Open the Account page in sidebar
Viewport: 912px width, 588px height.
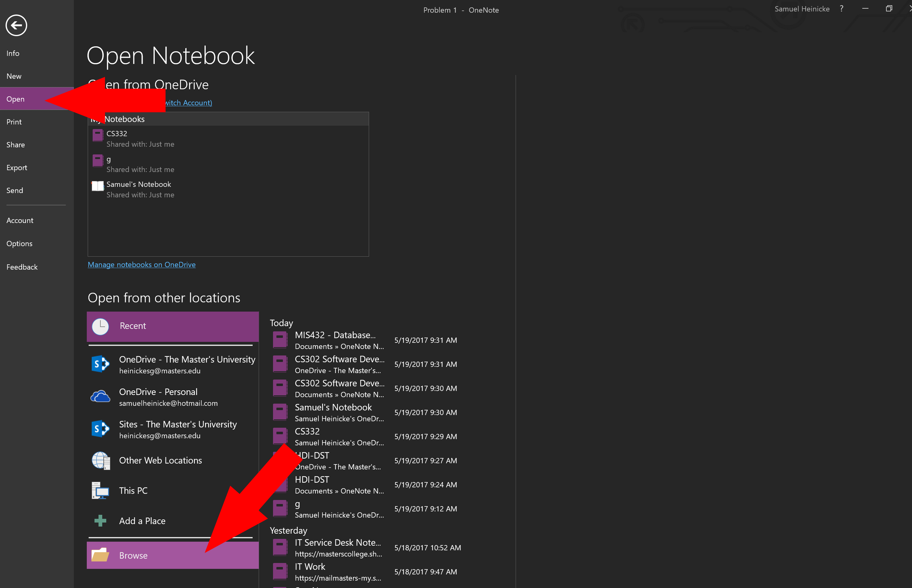[x=20, y=220]
